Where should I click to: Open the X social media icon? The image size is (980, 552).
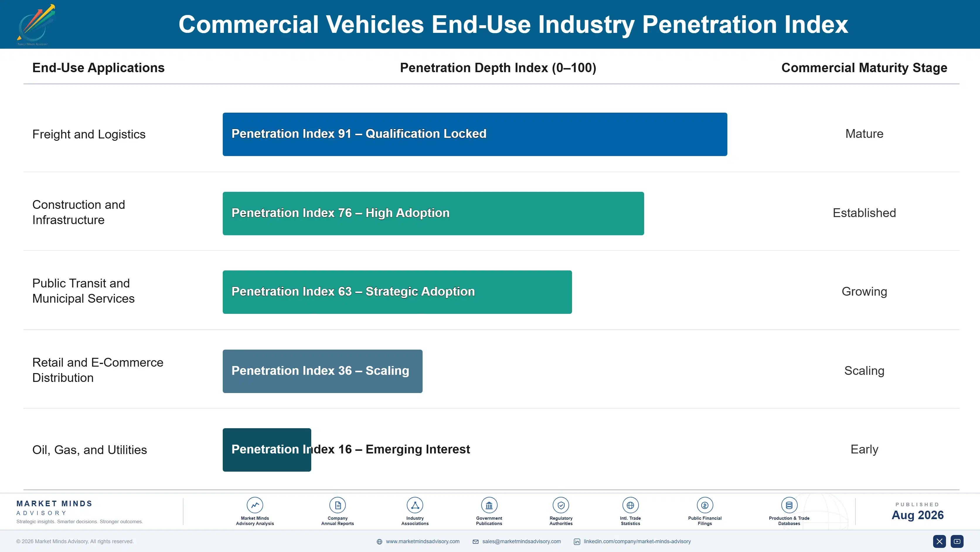coord(939,541)
